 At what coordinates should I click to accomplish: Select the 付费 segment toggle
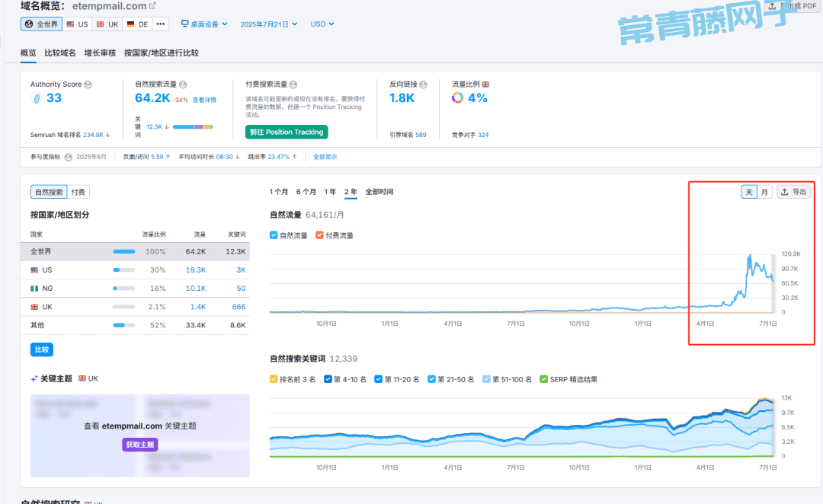(x=78, y=192)
